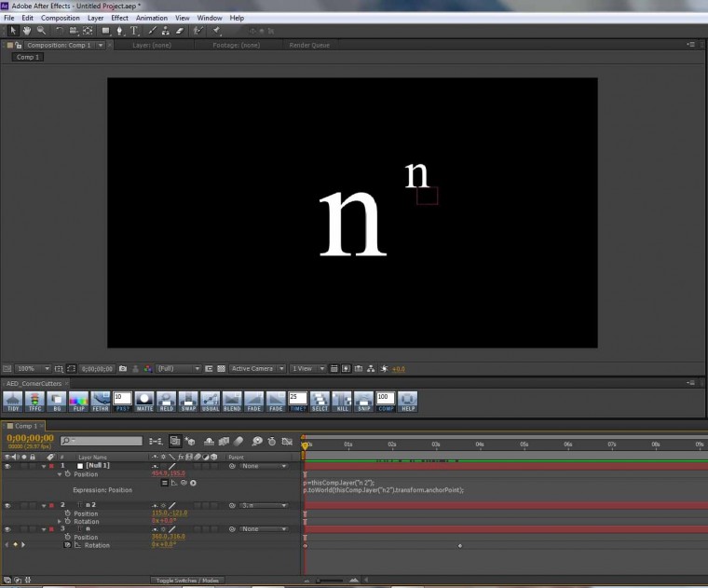Toggle visibility of the n 2 layer
The height and width of the screenshot is (588, 708).
click(x=7, y=505)
